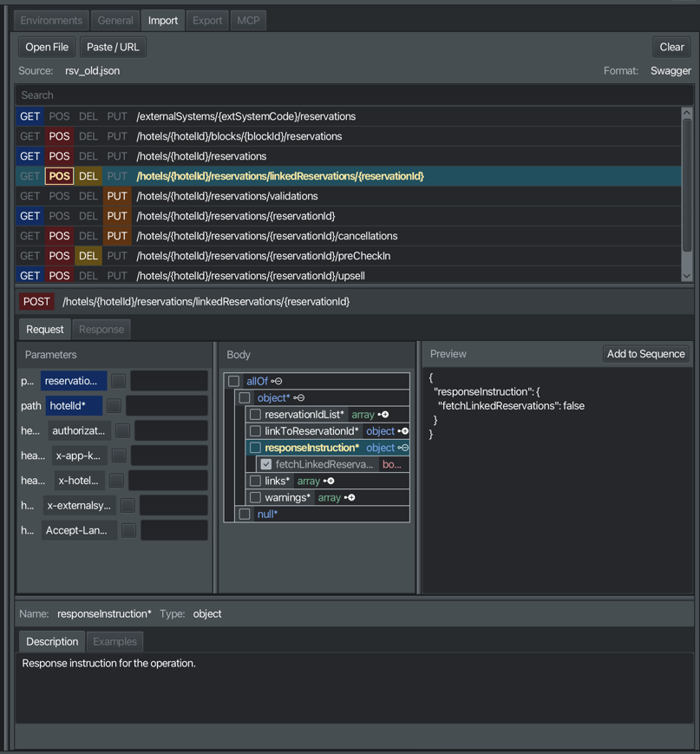
Task: Click the object icon next to linkToReservationId
Action: [x=403, y=431]
